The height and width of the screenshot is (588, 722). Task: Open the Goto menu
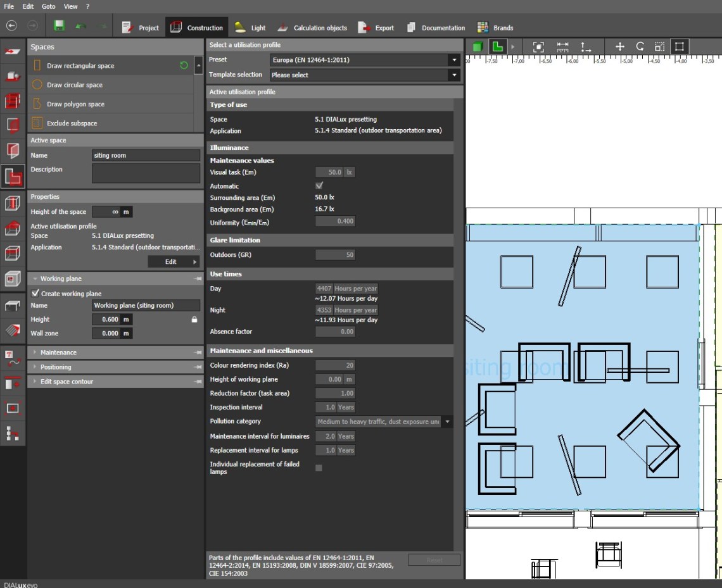pyautogui.click(x=48, y=6)
